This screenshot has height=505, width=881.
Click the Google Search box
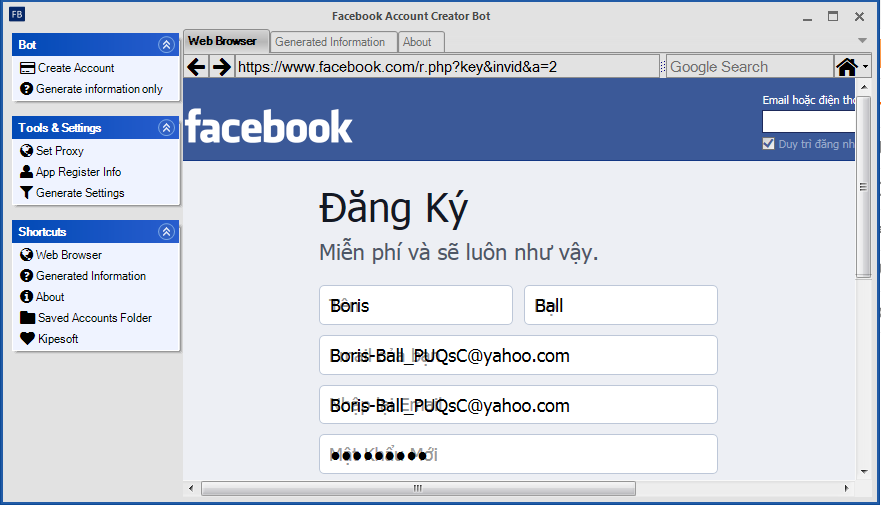click(x=750, y=67)
